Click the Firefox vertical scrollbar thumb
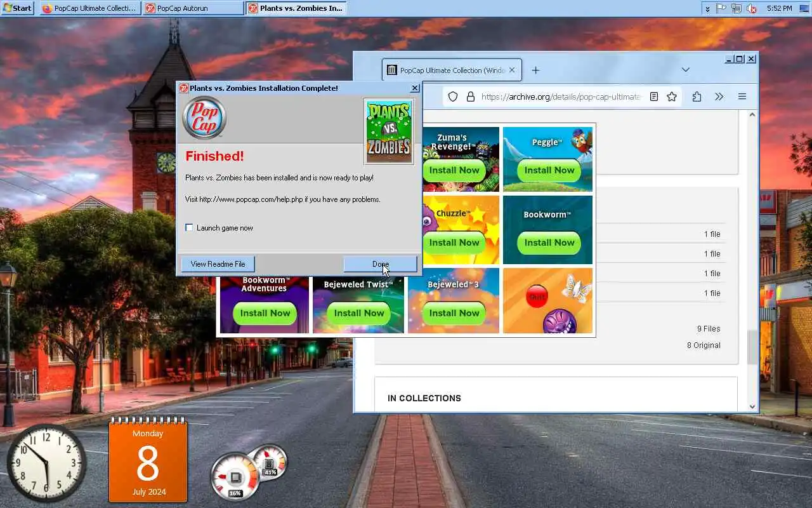The height and width of the screenshot is (508, 812). pyautogui.click(x=752, y=347)
